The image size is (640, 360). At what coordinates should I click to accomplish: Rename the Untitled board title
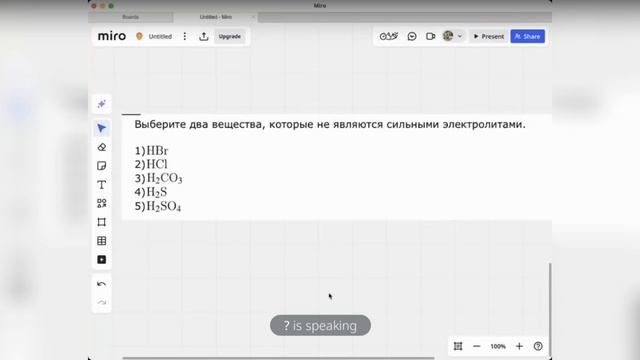pyautogui.click(x=160, y=36)
